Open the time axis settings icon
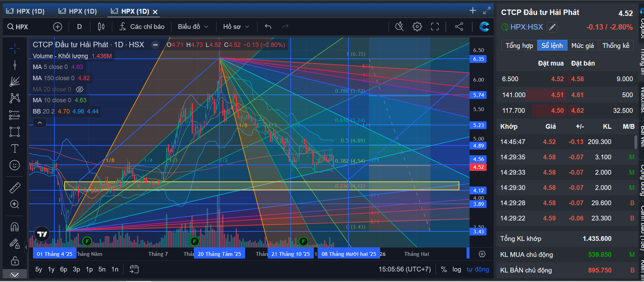The image size is (644, 282). click(482, 254)
